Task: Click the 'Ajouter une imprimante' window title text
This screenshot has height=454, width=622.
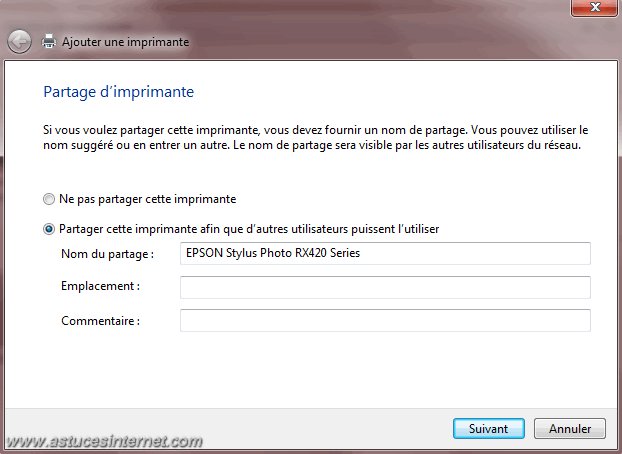Action: (x=125, y=42)
